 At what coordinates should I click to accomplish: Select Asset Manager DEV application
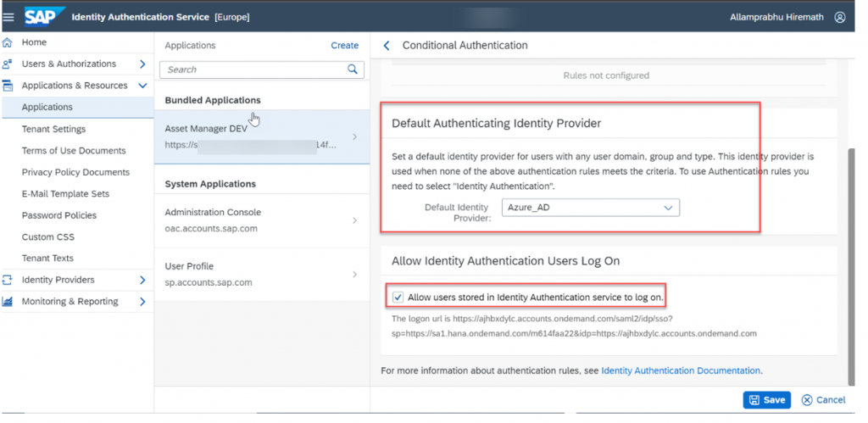tap(262, 136)
